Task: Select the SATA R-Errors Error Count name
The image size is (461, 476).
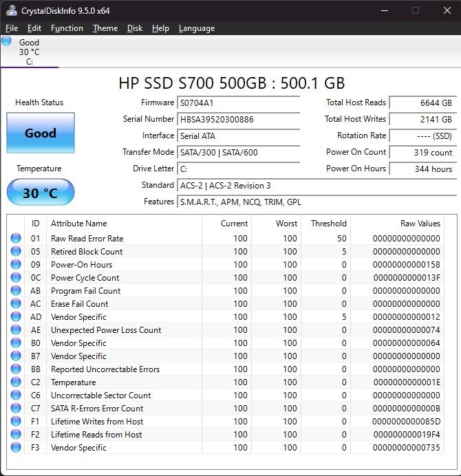Action: tap(97, 408)
